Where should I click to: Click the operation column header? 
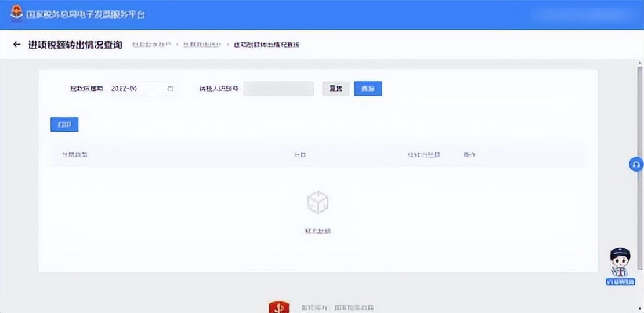click(469, 155)
